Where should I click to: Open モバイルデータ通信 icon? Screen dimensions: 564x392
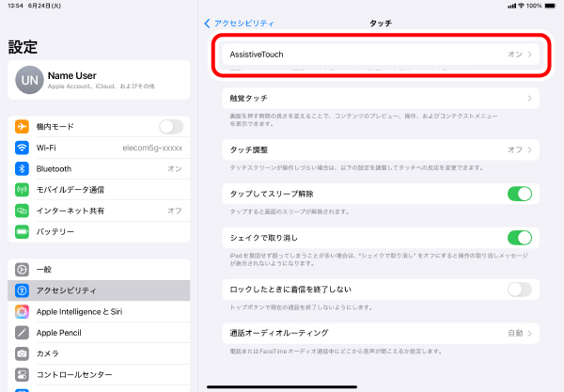coord(23,189)
